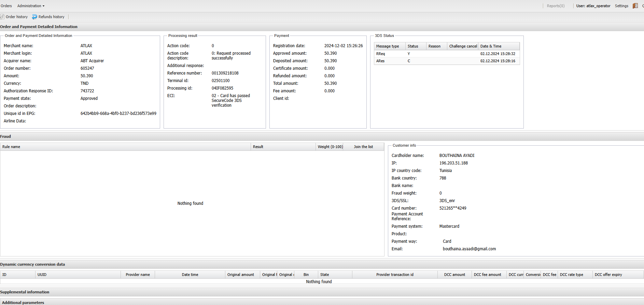Viewport: 644px width, 305px height.
Task: Collapse the Fraud section header
Action: 5,136
